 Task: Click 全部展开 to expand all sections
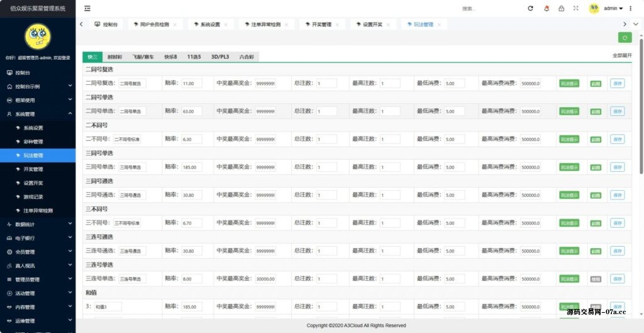point(622,55)
